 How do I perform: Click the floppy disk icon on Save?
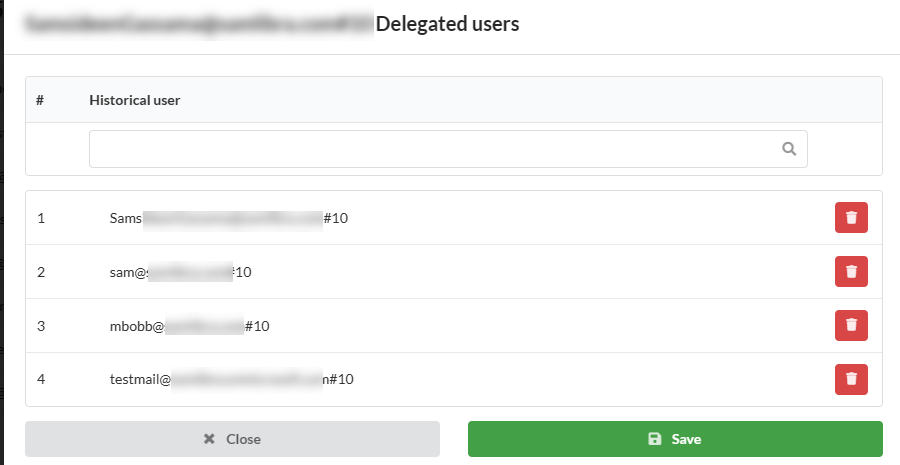654,439
